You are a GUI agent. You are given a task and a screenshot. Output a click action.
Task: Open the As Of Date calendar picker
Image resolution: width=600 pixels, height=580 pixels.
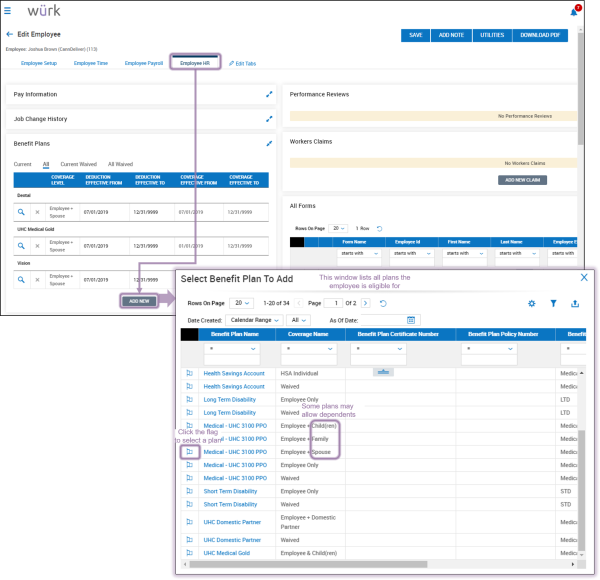[411, 320]
